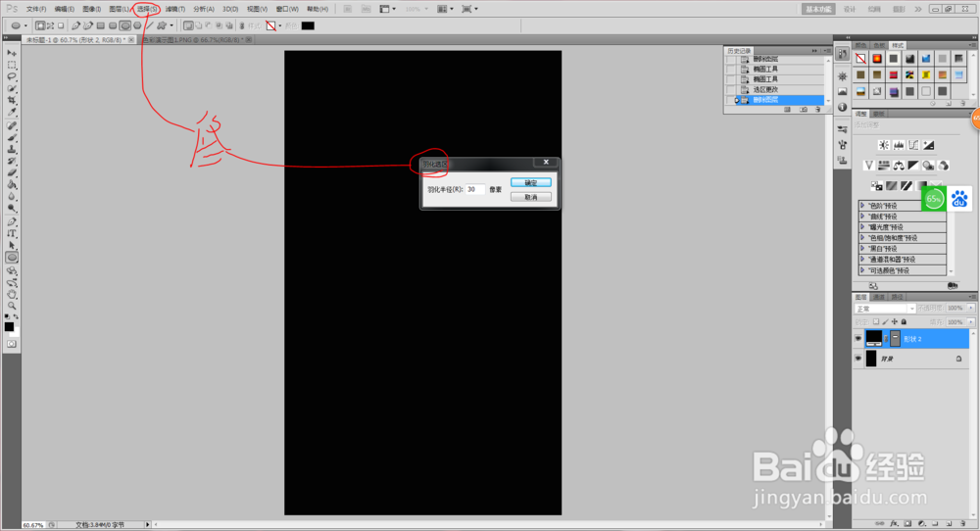
Task: Add a Color Balance adjustment
Action: pyautogui.click(x=899, y=166)
